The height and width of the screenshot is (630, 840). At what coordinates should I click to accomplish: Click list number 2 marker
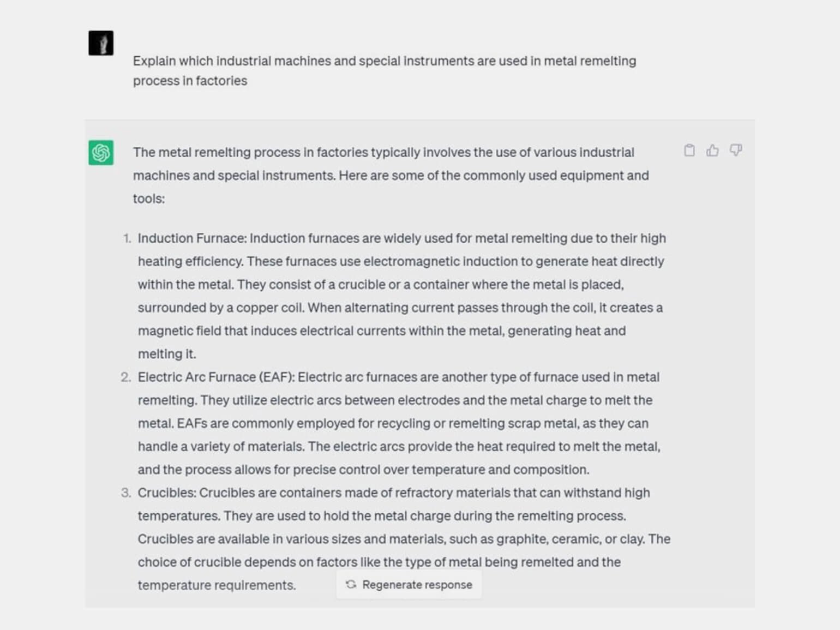click(x=126, y=377)
